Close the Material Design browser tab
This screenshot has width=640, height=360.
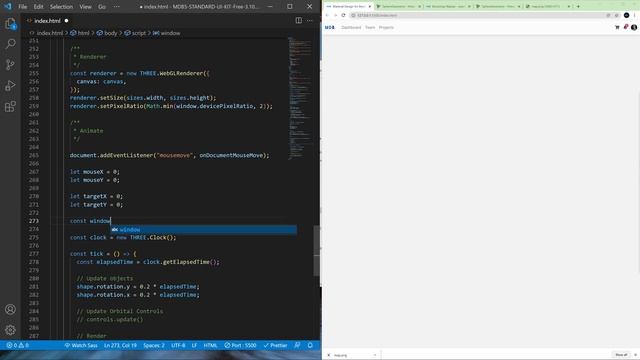(369, 6)
